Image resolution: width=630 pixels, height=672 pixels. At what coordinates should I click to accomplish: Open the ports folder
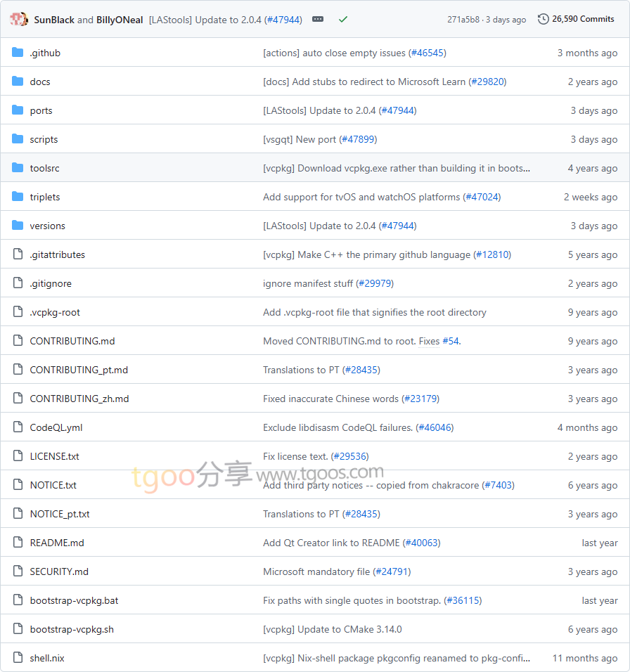[x=41, y=110]
